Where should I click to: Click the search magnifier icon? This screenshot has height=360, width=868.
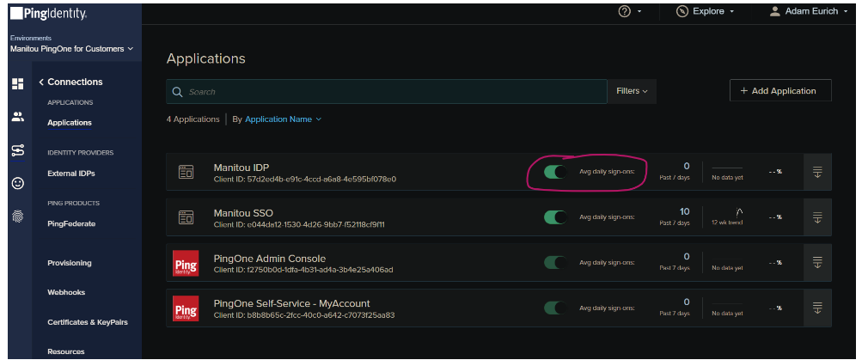(177, 92)
